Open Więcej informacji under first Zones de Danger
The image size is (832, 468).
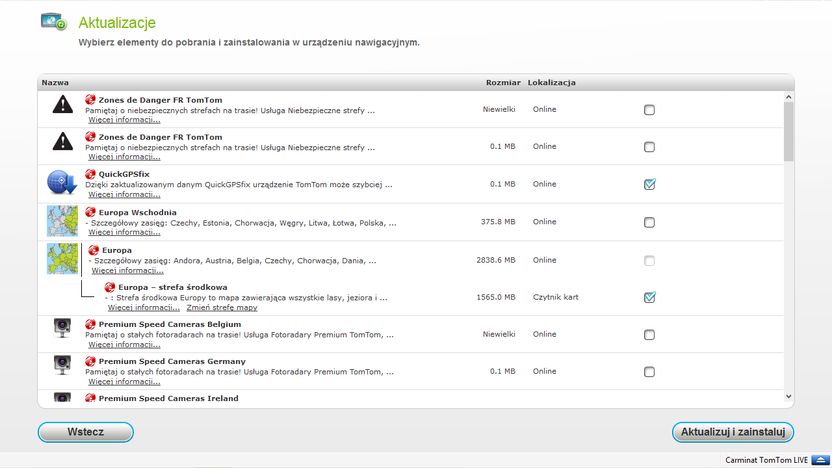124,120
